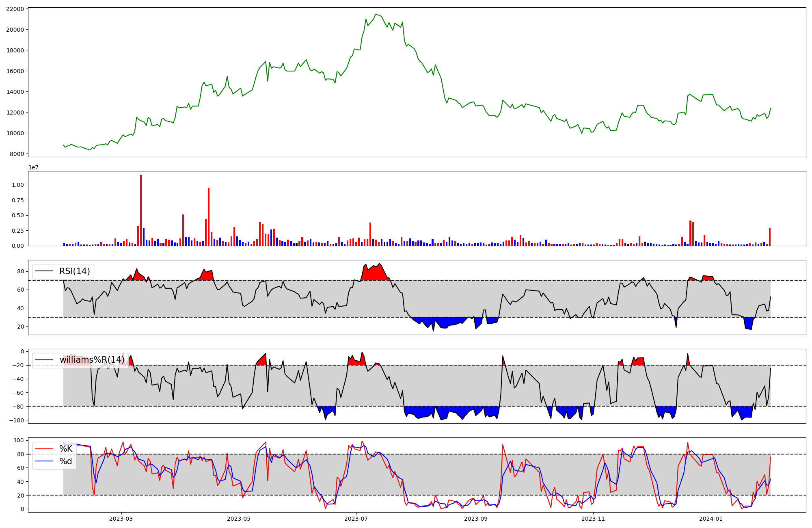This screenshot has width=812, height=528.
Task: Click the 0.00 volume axis tick
Action: tap(18, 246)
